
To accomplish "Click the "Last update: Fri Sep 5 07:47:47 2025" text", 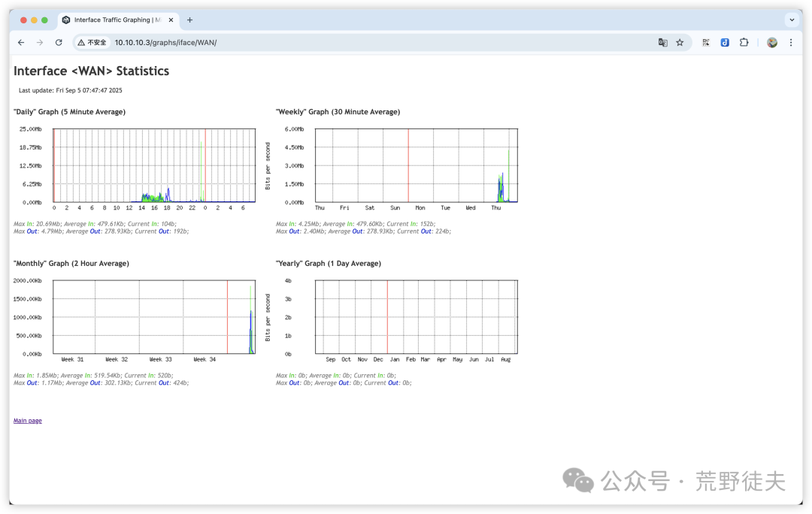I will 71,90.
